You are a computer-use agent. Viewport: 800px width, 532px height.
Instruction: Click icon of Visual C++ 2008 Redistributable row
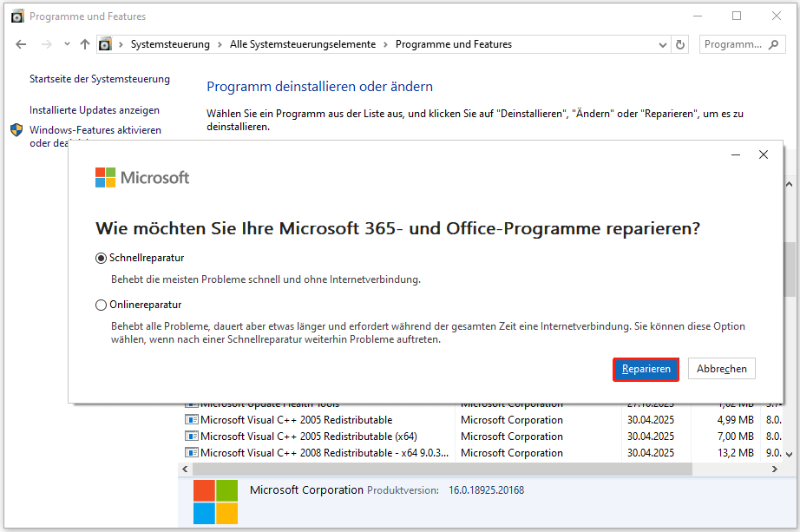(192, 453)
